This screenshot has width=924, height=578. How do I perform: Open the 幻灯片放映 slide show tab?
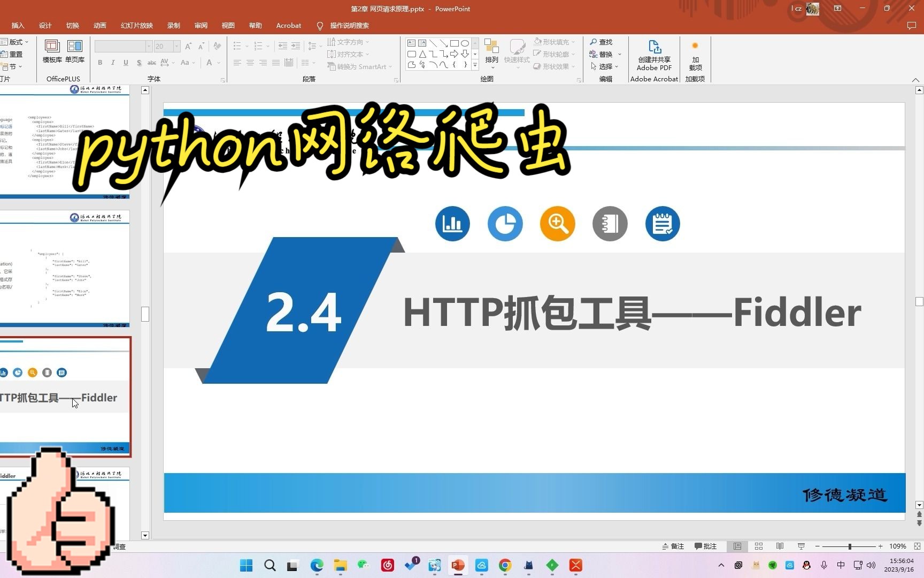[137, 25]
